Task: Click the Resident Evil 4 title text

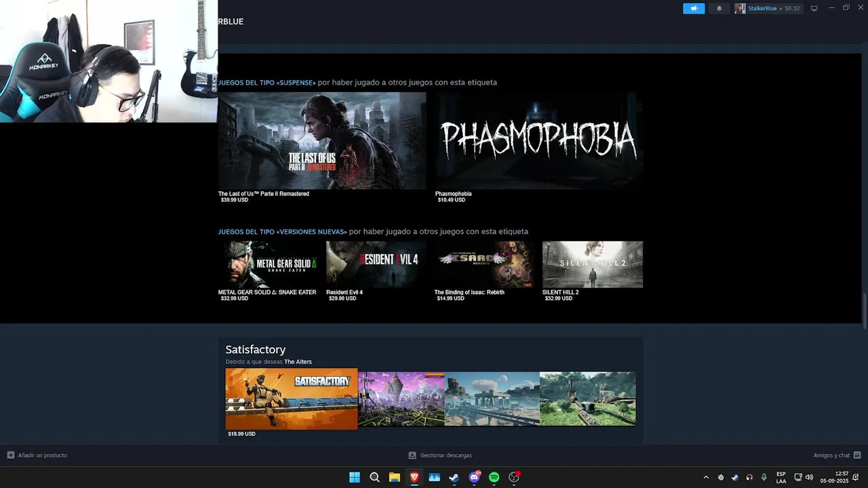Action: pyautogui.click(x=344, y=292)
